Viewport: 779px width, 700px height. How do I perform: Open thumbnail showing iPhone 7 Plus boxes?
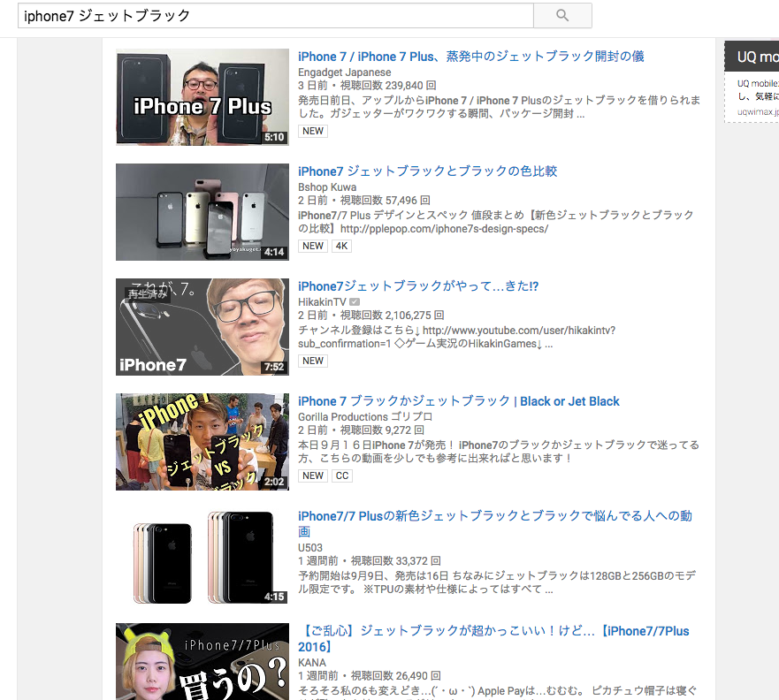[x=202, y=97]
